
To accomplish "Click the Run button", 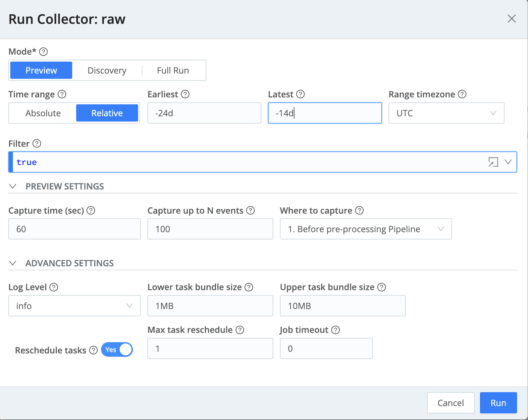I will click(498, 403).
